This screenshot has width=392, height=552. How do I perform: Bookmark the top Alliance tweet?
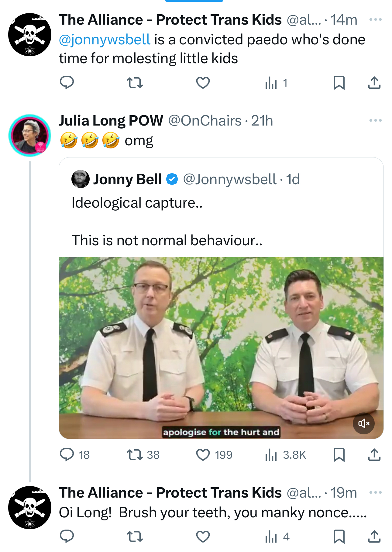click(x=339, y=83)
